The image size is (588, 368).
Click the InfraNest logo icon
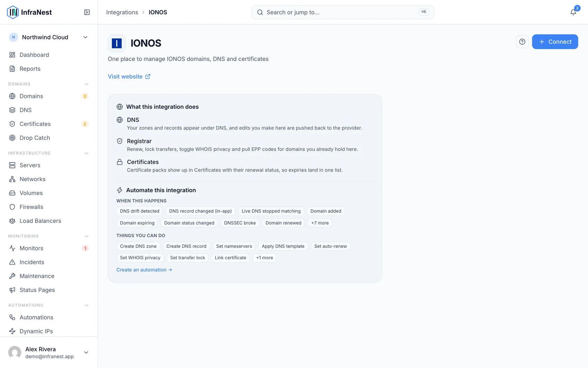click(x=13, y=12)
